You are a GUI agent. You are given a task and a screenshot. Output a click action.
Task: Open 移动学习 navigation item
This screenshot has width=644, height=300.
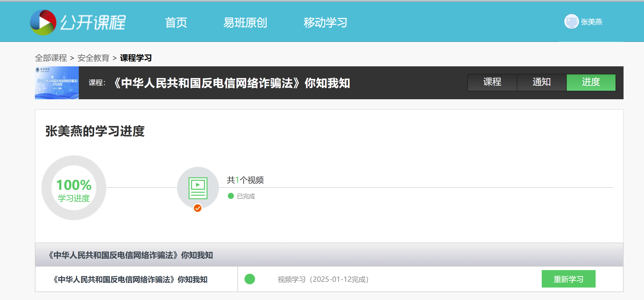point(325,22)
